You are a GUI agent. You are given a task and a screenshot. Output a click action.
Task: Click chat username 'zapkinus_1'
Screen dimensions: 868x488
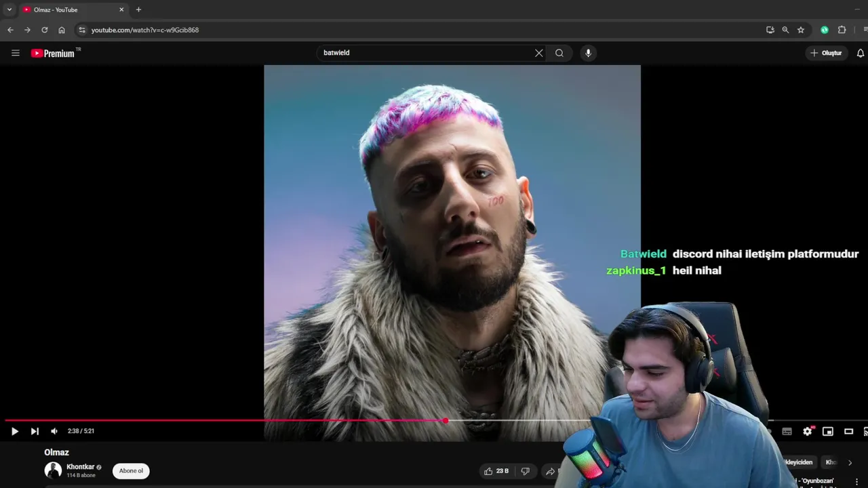(x=636, y=270)
